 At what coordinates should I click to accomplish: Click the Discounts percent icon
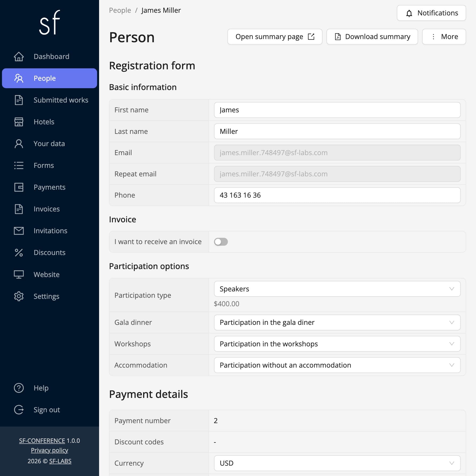(x=19, y=253)
